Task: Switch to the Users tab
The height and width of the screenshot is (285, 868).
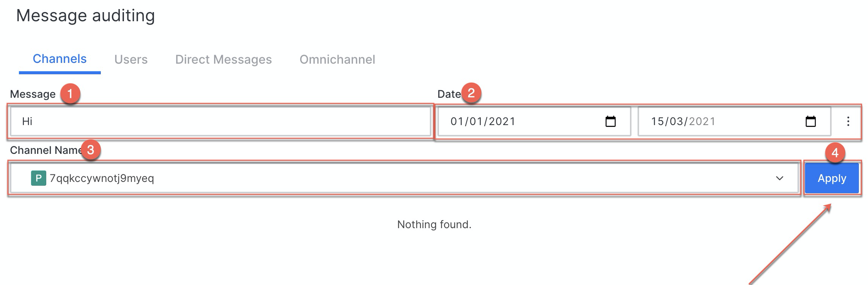Action: (131, 60)
